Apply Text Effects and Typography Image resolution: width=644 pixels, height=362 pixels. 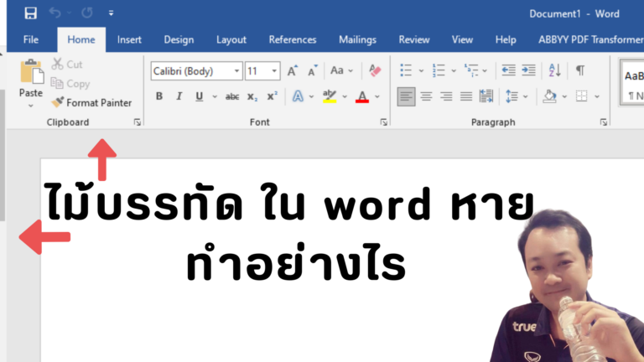(298, 96)
